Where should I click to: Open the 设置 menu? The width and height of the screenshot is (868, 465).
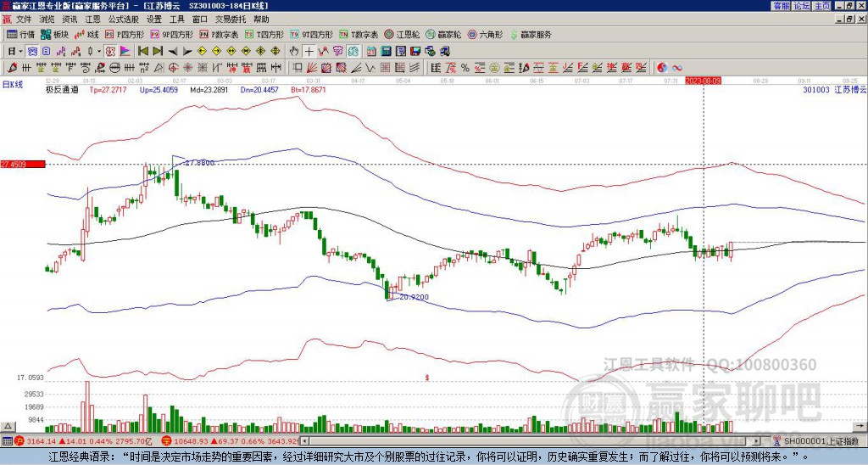[154, 20]
